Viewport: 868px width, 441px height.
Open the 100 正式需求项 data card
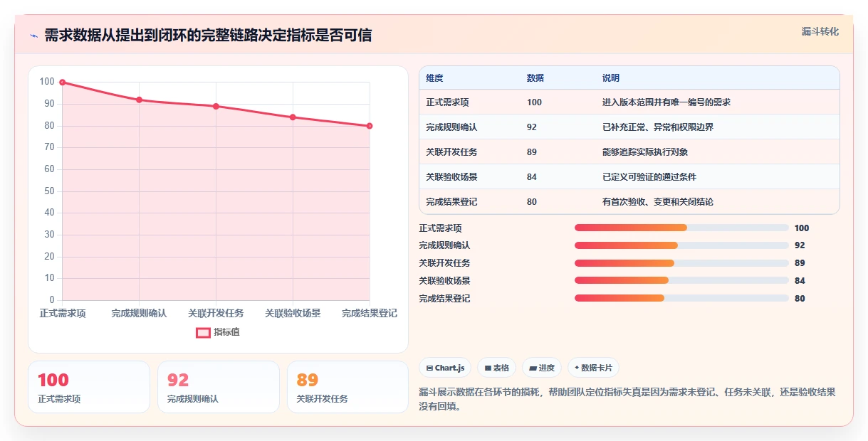(89, 387)
